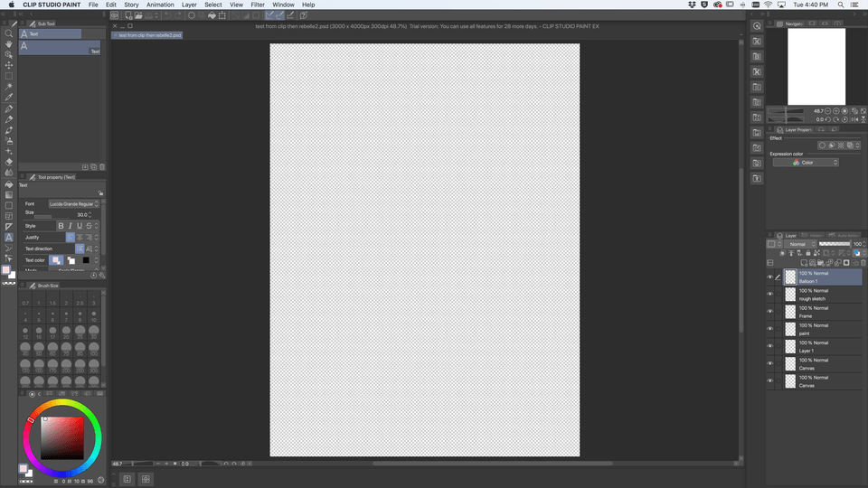Select brush size 100 preset
The height and width of the screenshot is (488, 868).
94,346
